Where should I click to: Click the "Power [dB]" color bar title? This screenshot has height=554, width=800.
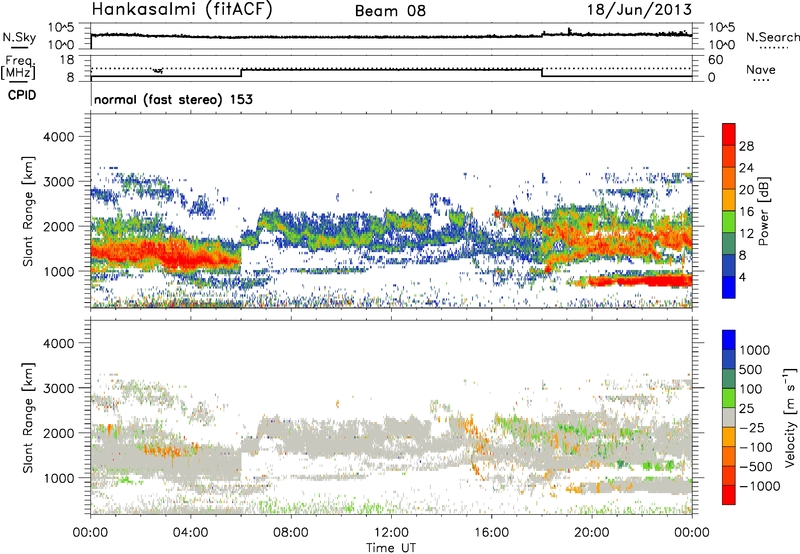pos(763,211)
